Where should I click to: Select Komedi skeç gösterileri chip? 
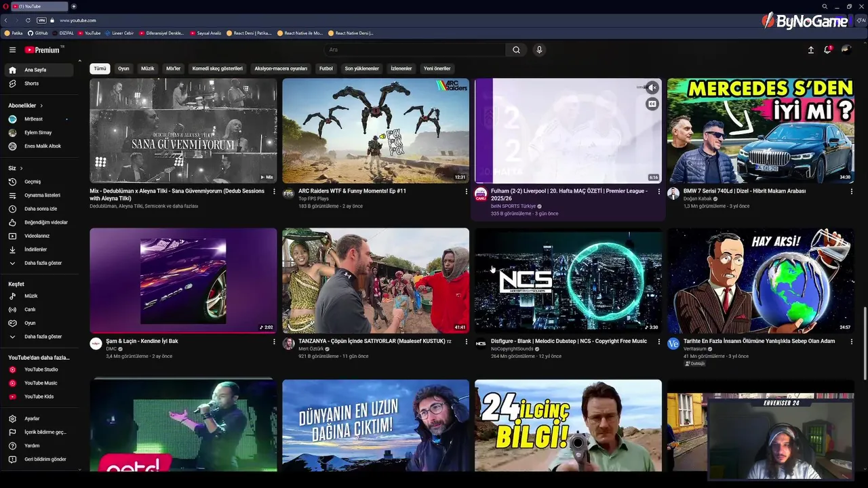click(x=218, y=68)
